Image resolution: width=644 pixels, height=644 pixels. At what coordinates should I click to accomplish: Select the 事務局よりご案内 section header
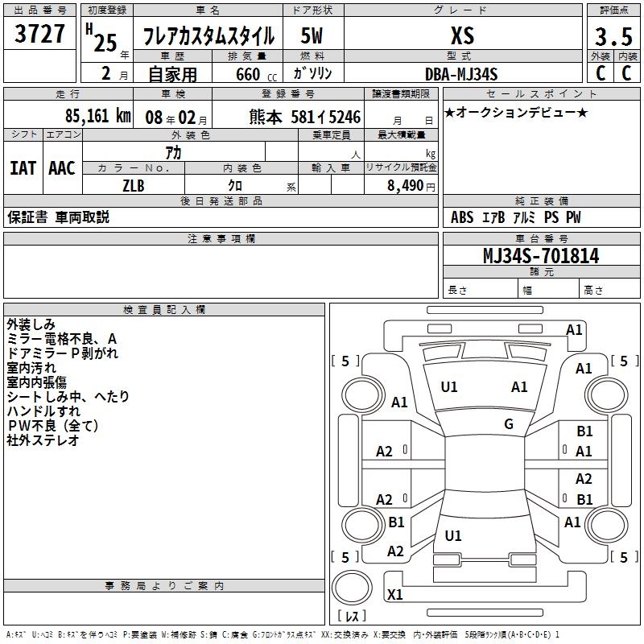point(164,586)
